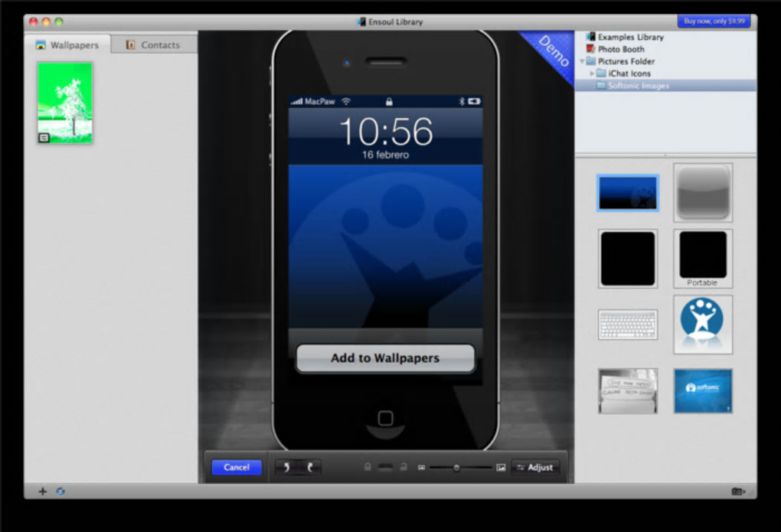Click the Photo Booth icon
The image size is (781, 532).
click(591, 49)
